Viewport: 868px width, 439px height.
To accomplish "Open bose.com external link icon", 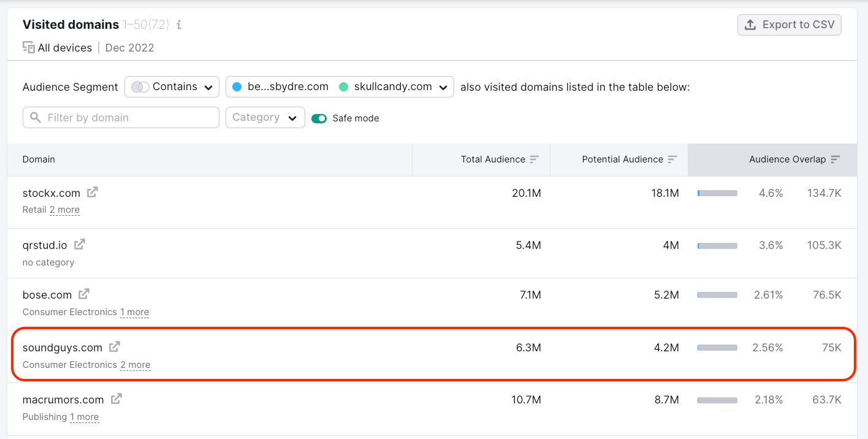I will [84, 294].
